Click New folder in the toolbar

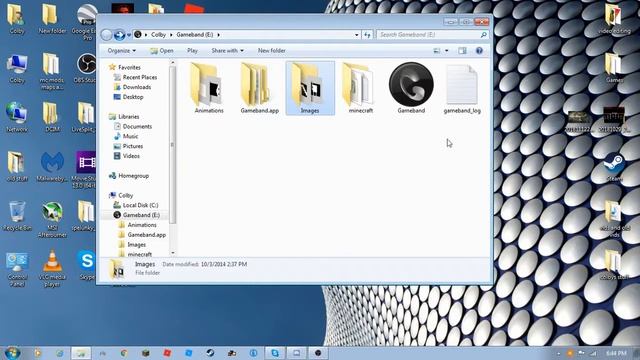click(271, 51)
